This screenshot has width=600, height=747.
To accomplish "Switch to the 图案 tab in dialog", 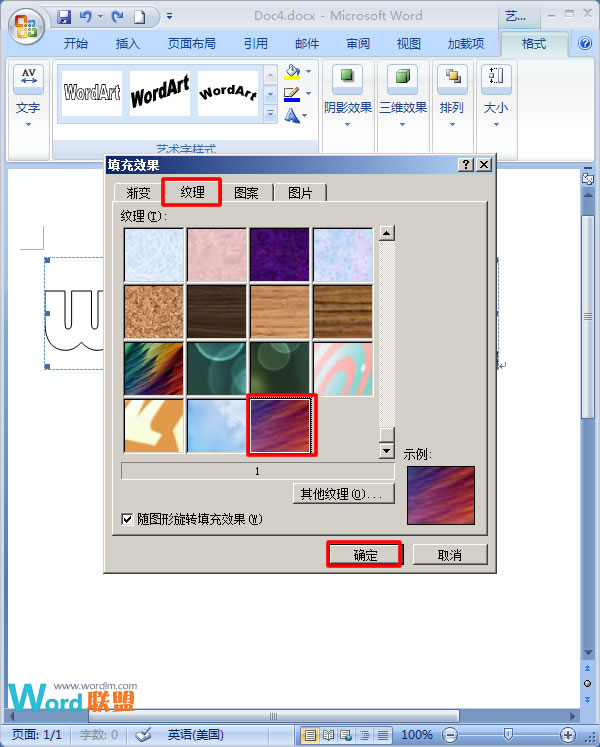I will [x=246, y=193].
